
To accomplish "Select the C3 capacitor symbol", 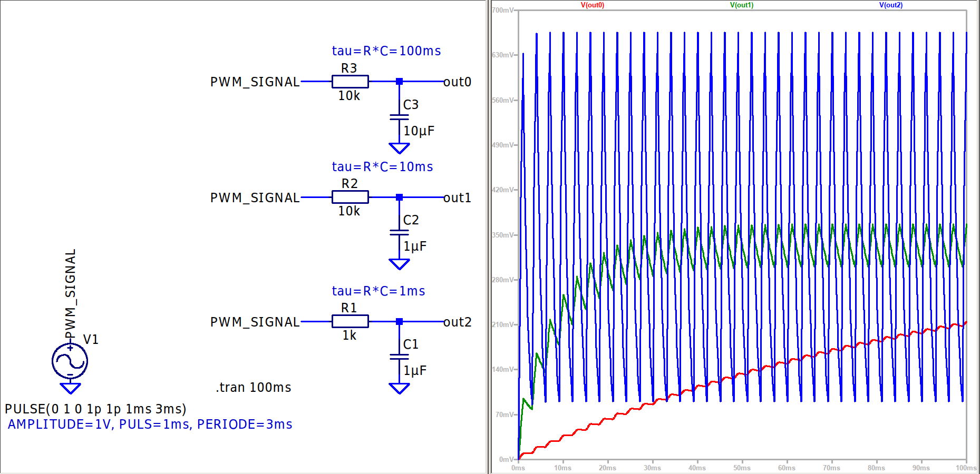I will (x=399, y=117).
